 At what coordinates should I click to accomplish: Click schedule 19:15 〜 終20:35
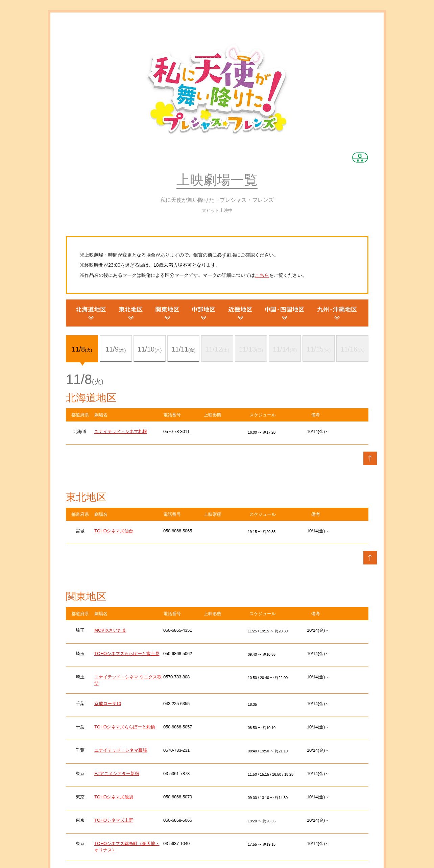(262, 532)
